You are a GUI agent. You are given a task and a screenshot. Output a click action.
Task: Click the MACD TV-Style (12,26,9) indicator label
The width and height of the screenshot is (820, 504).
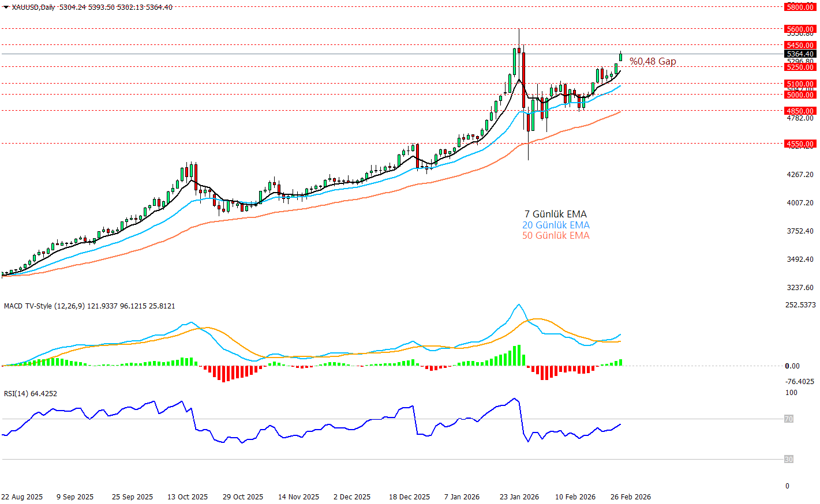[x=44, y=306]
